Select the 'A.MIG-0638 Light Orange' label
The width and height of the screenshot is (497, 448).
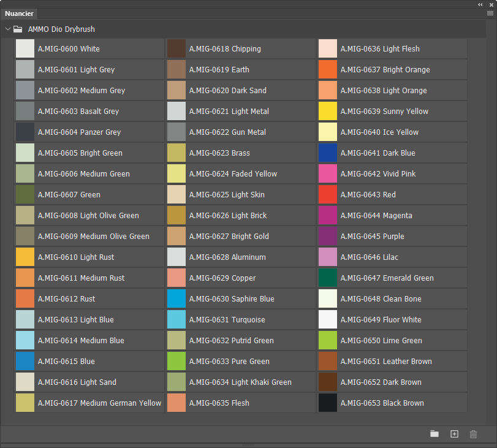pos(384,91)
